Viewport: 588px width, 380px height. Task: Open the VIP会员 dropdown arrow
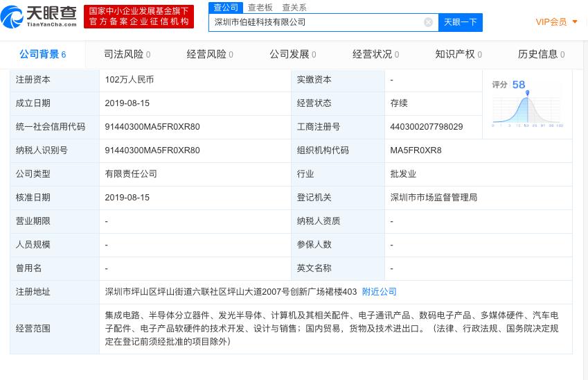pos(575,22)
